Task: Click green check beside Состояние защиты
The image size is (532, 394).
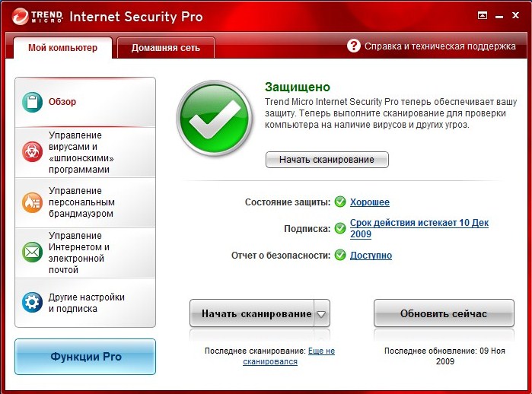Action: (x=340, y=202)
